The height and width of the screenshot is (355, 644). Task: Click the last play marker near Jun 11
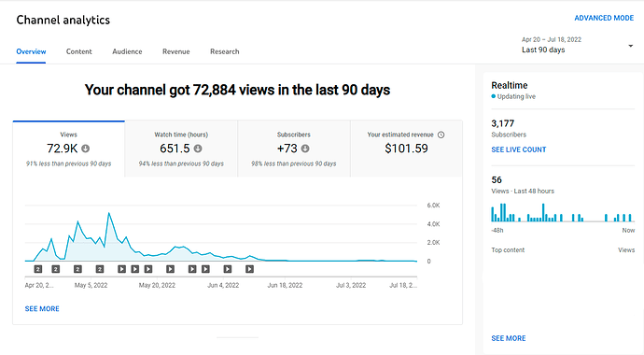249,269
